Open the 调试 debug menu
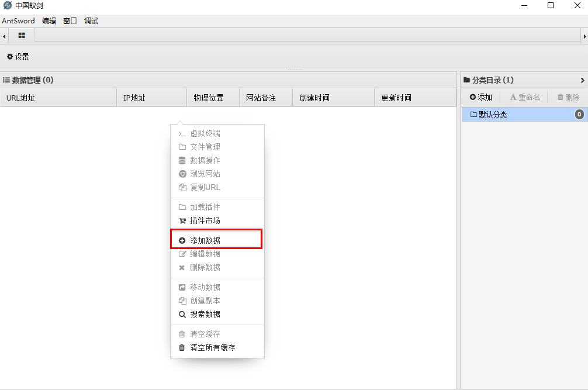588x390 pixels. point(91,20)
